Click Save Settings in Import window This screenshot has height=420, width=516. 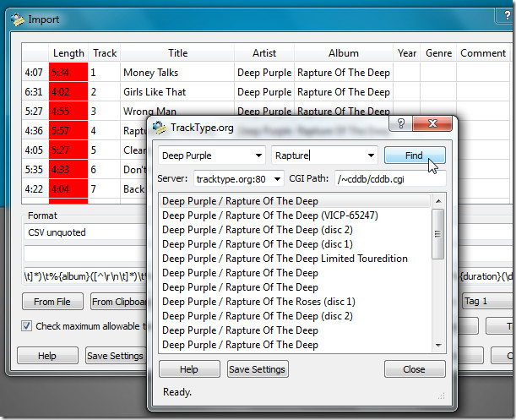pyautogui.click(x=117, y=356)
